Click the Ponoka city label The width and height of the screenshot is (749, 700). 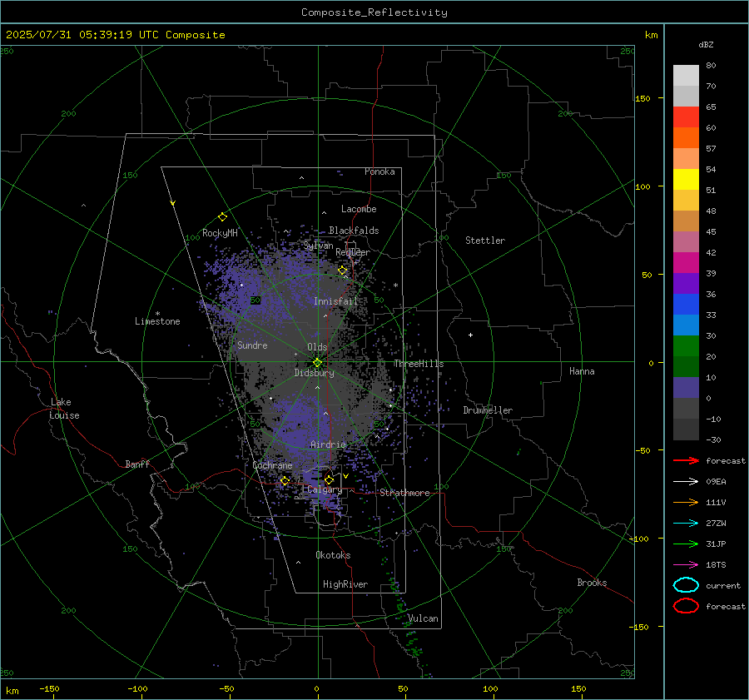379,171
